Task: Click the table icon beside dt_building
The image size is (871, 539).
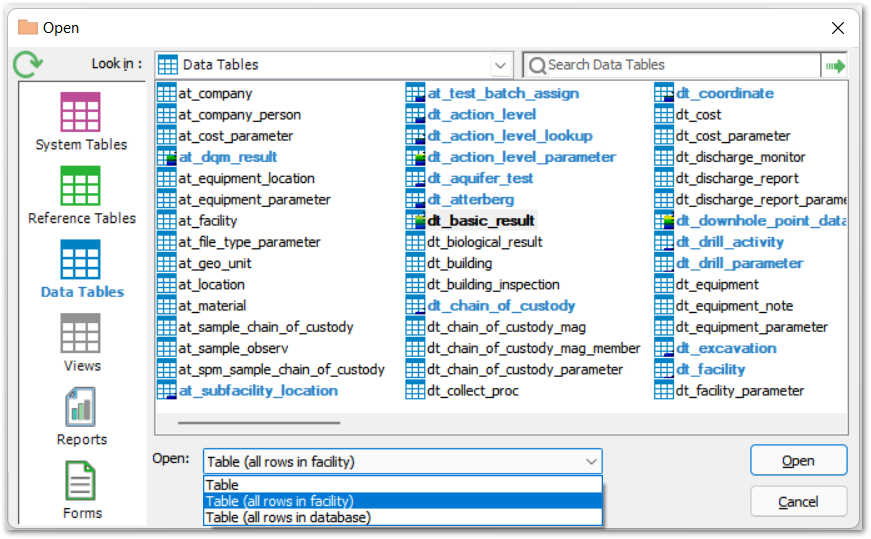Action: (415, 263)
